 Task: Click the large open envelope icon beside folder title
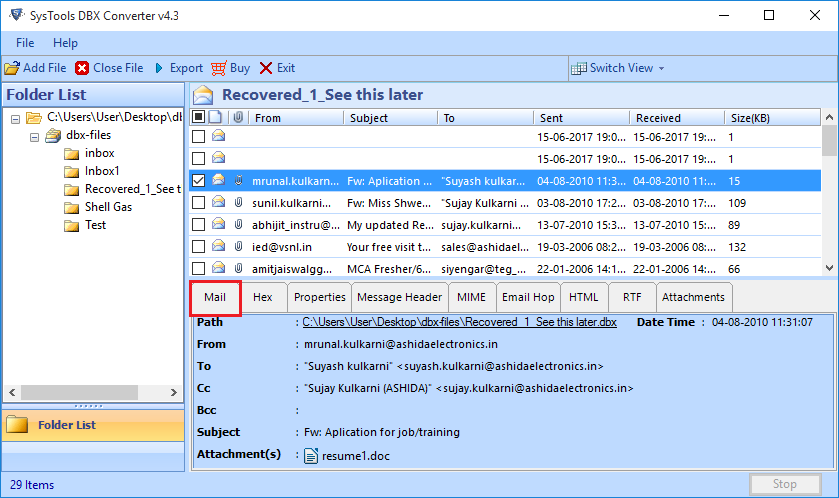(203, 95)
